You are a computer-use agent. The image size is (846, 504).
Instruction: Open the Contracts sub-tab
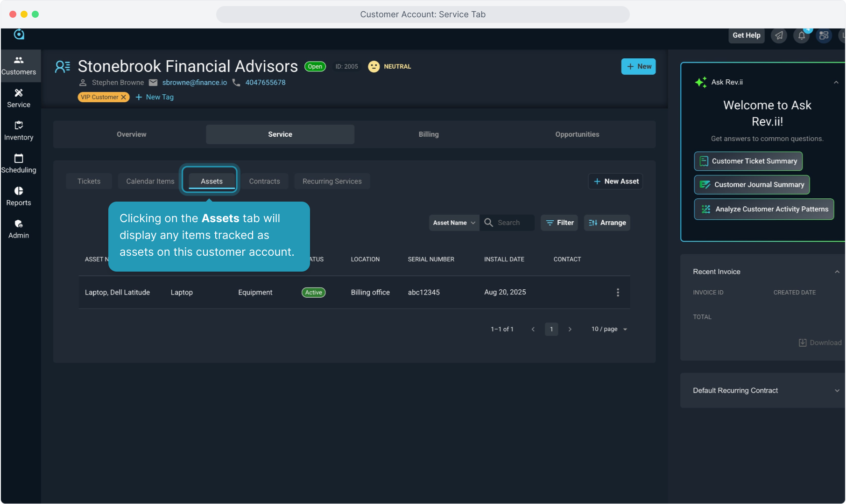[x=264, y=181]
